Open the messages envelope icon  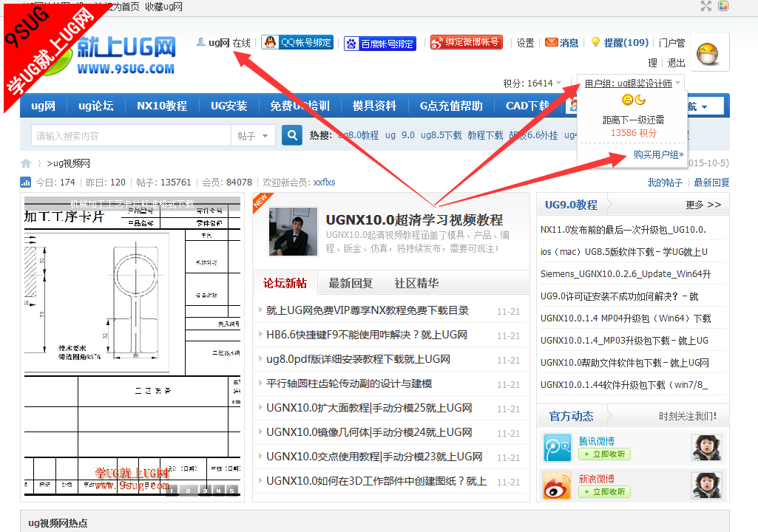tap(551, 43)
